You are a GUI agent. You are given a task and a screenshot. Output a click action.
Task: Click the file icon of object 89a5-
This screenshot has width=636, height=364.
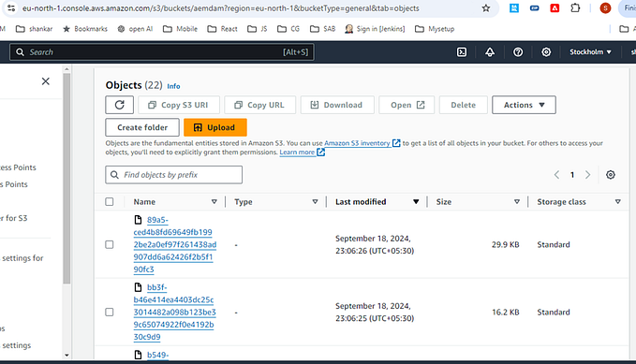coord(138,220)
